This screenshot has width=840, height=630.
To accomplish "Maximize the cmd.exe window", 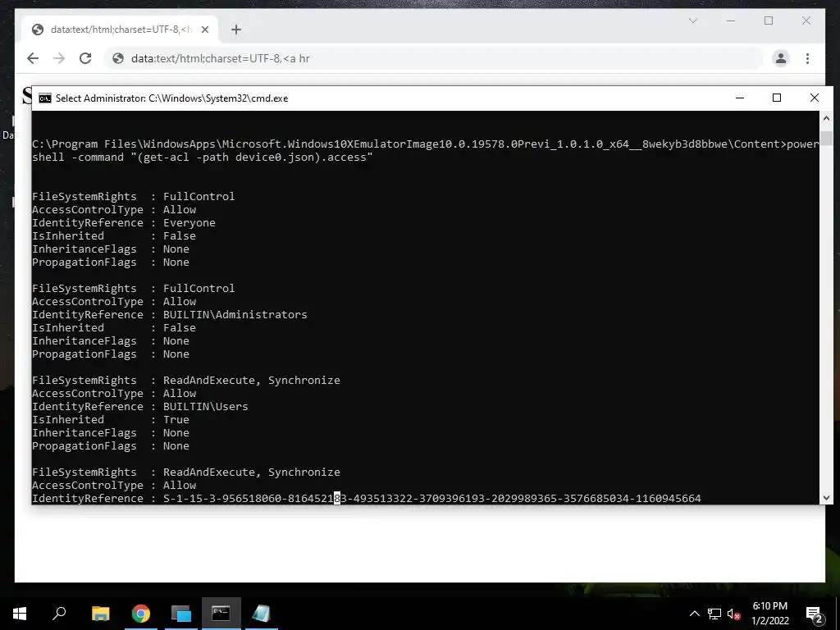I will pyautogui.click(x=777, y=98).
